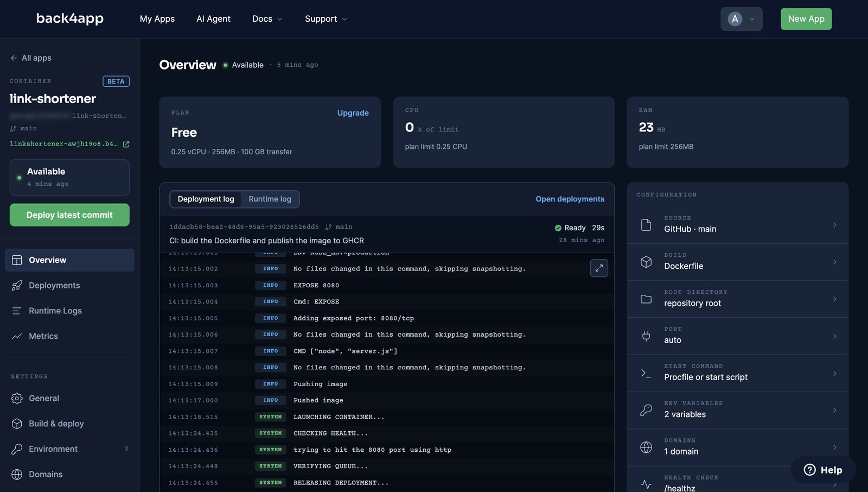This screenshot has width=868, height=492.
Task: Switch to the Deployment log tab
Action: point(206,199)
